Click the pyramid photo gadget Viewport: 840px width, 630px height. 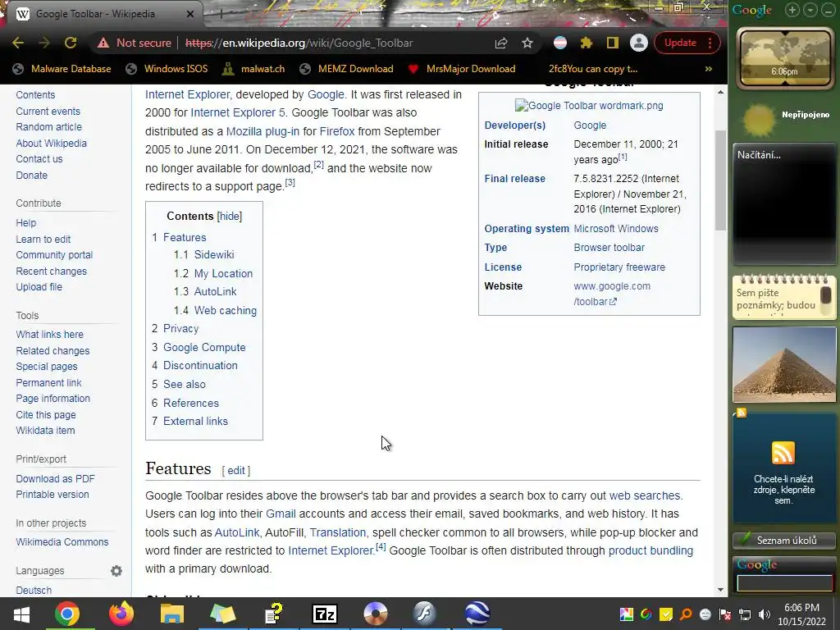tap(784, 365)
